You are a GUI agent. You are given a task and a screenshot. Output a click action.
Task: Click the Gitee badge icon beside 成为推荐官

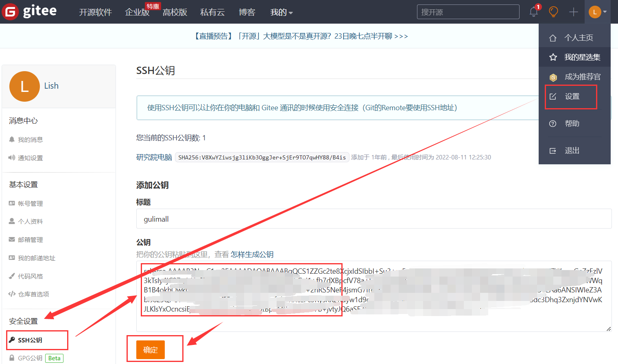553,77
